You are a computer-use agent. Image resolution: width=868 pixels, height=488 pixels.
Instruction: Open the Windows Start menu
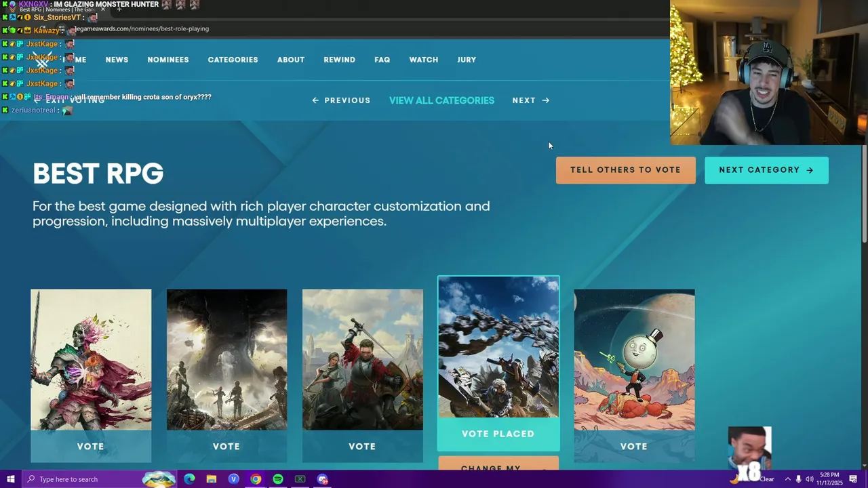coord(10,479)
